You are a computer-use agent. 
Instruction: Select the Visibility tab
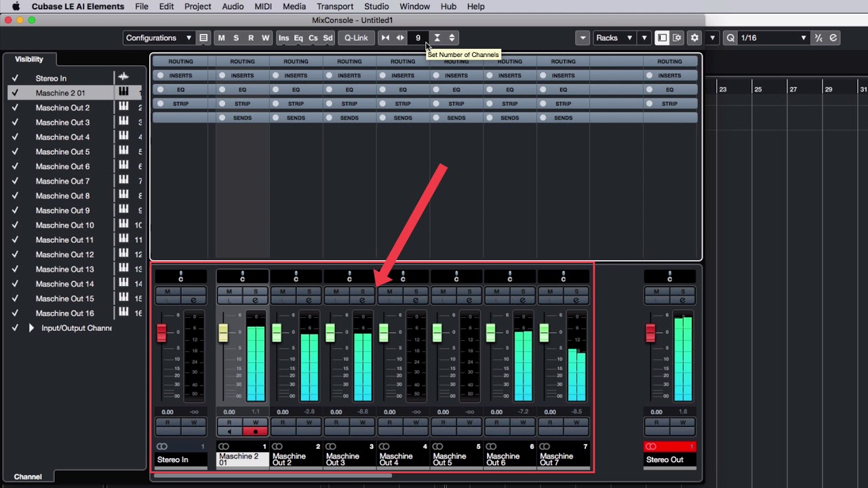click(29, 60)
